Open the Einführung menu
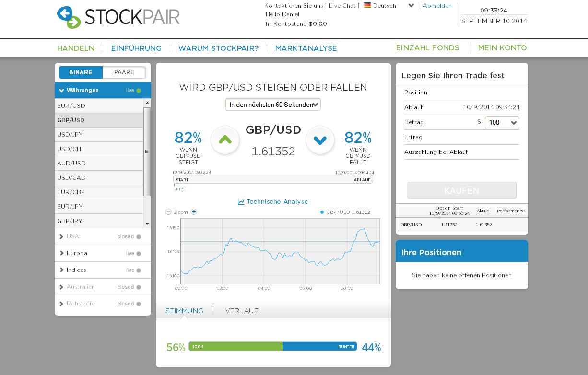 [x=136, y=48]
